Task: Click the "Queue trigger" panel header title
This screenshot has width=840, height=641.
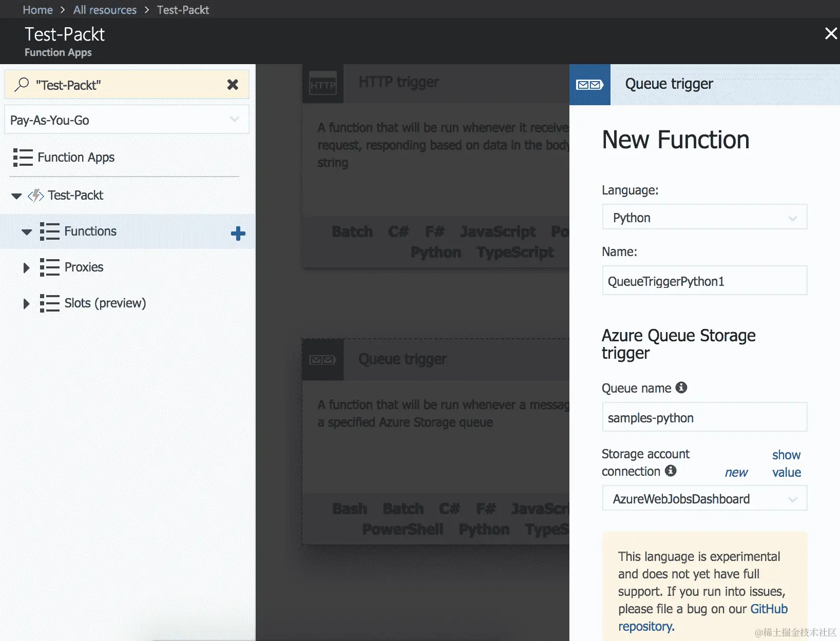Action: [x=669, y=84]
